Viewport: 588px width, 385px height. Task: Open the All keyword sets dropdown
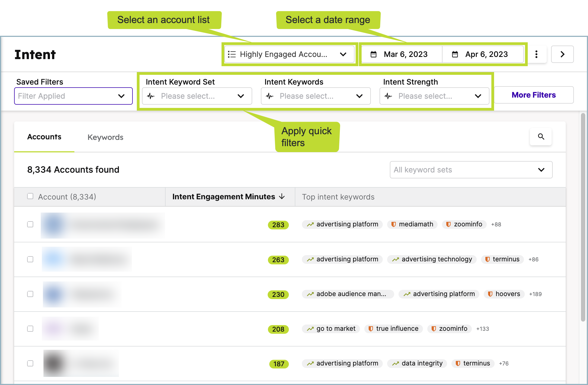(x=471, y=170)
